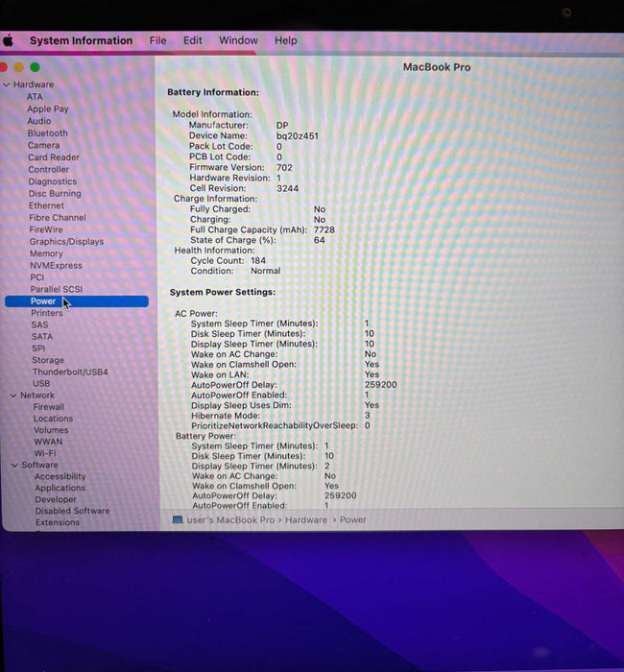Select Disc Burning in the sidebar
This screenshot has height=672, width=624.
click(x=55, y=193)
